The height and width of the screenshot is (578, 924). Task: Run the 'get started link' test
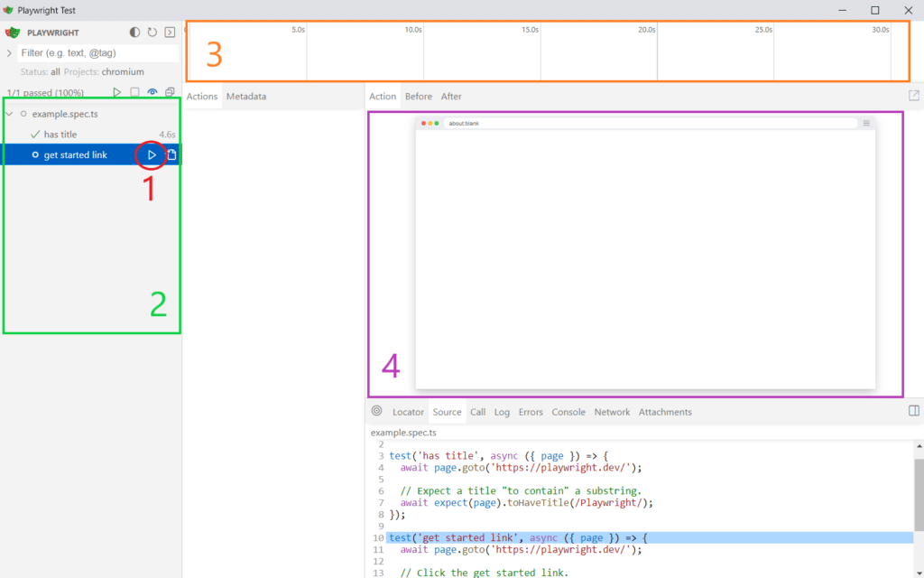[152, 155]
